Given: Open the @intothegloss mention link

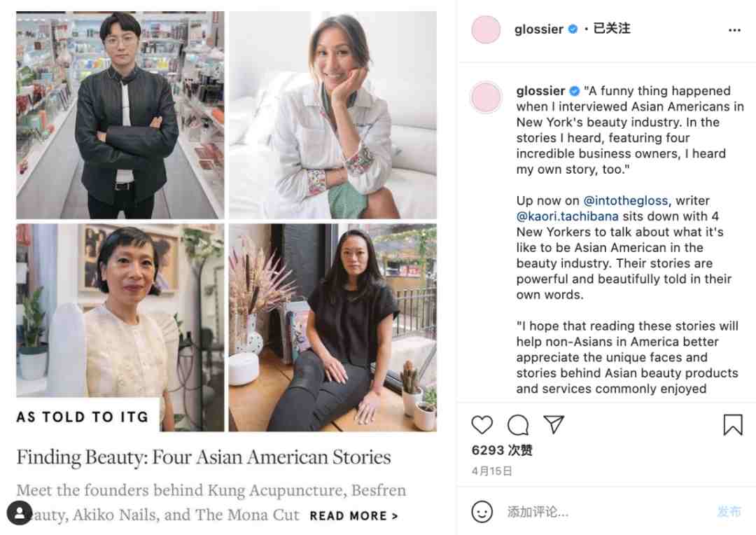Looking at the screenshot, I should pyautogui.click(x=626, y=201).
